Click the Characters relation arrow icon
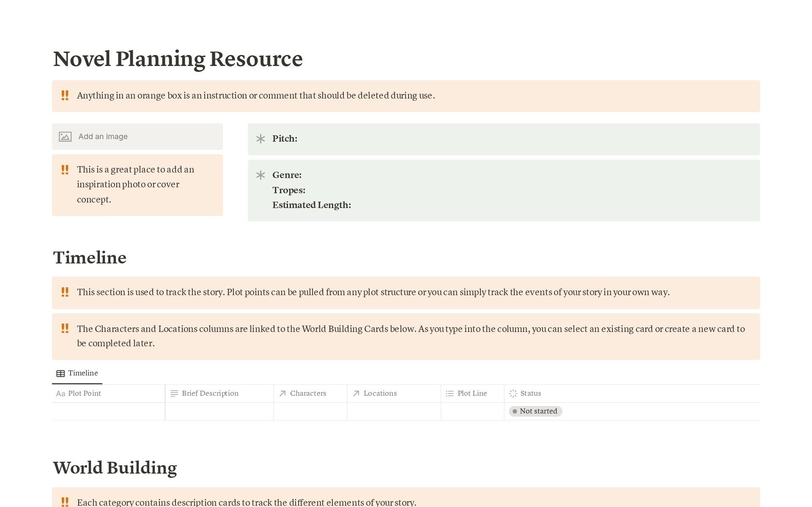 pyautogui.click(x=283, y=393)
